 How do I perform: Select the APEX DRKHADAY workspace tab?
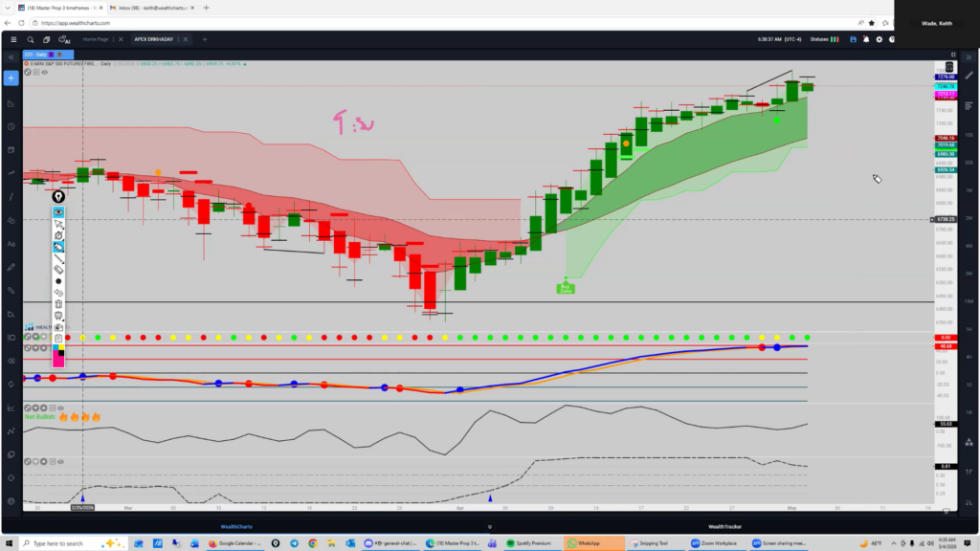[154, 39]
